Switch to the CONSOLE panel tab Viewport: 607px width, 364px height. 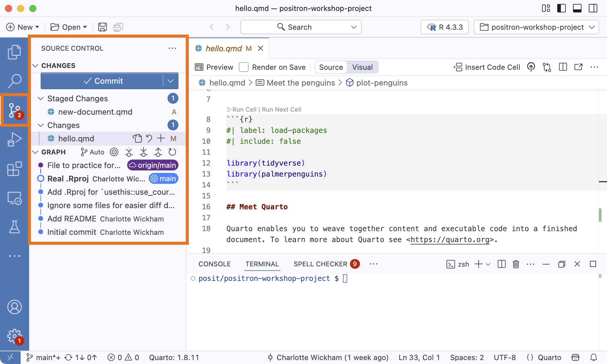[x=215, y=264]
